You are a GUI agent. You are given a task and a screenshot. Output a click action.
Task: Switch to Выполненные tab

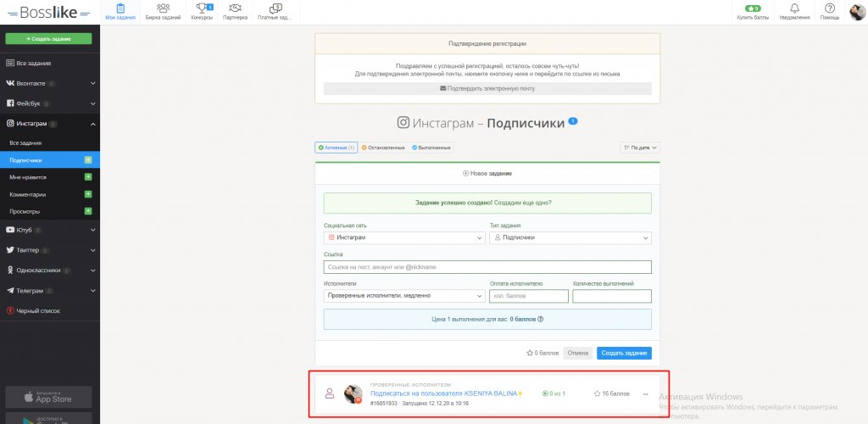pos(431,148)
